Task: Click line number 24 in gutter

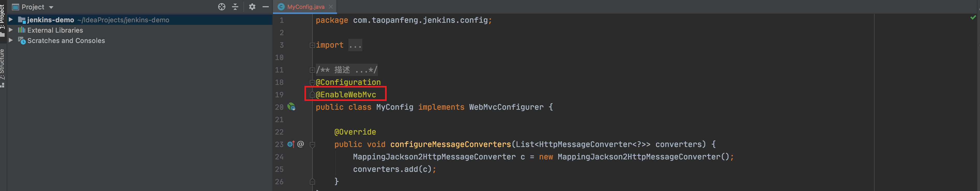Action: tap(279, 157)
